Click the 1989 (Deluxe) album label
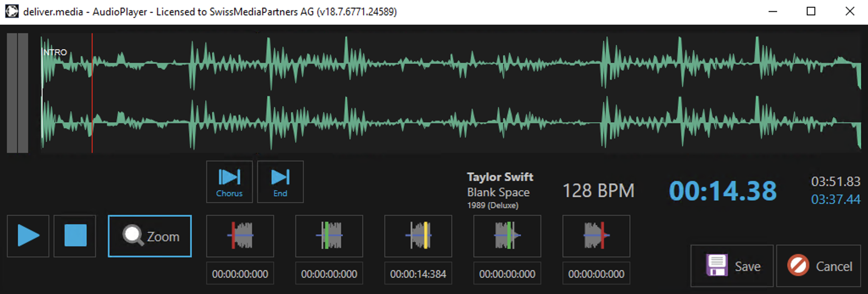The height and width of the screenshot is (294, 868). pyautogui.click(x=493, y=206)
